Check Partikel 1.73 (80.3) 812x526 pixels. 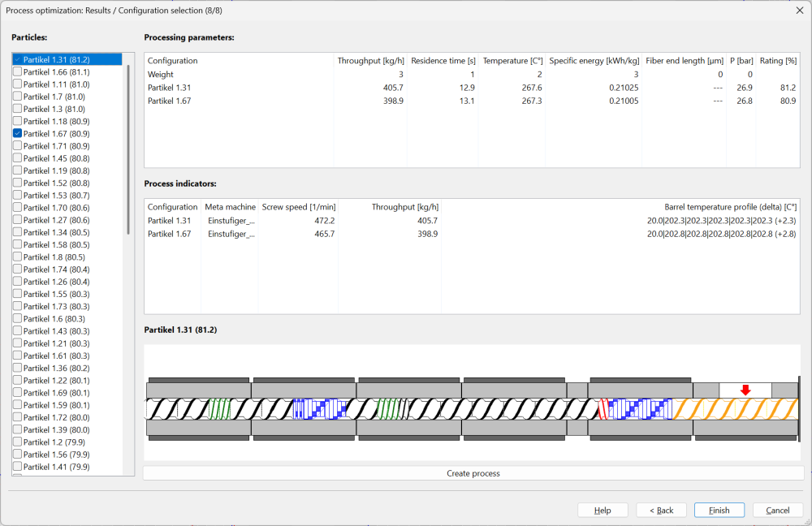[18, 306]
